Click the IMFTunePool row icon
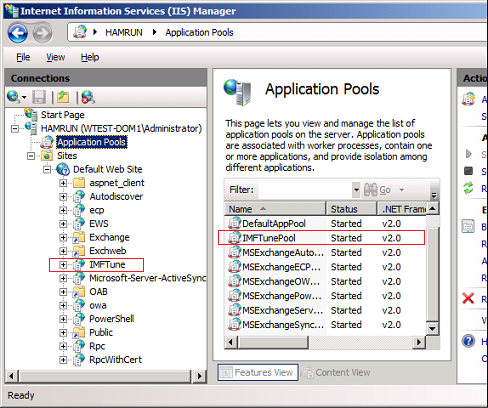 [234, 238]
